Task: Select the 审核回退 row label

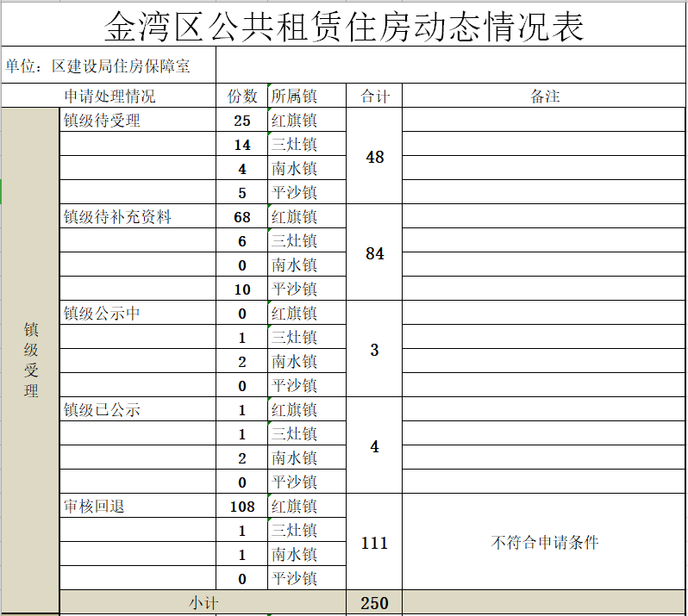Action: tap(94, 507)
